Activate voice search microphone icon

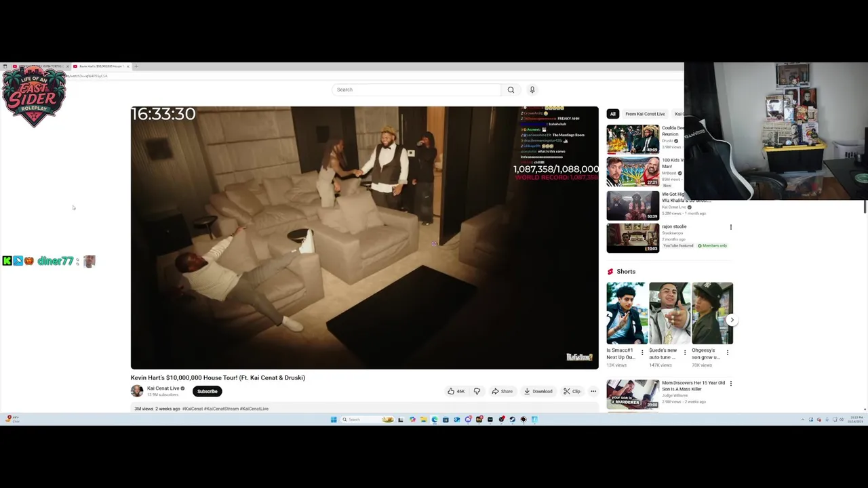click(x=532, y=89)
